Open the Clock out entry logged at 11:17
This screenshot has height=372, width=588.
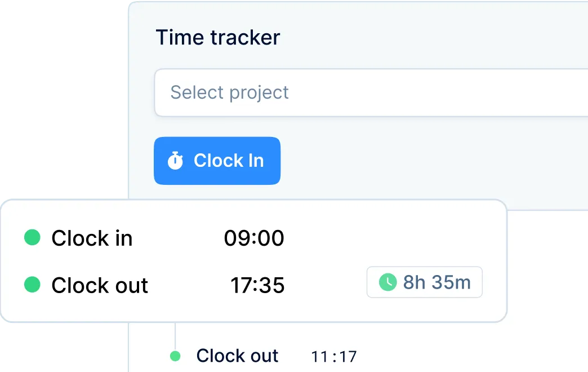237,356
